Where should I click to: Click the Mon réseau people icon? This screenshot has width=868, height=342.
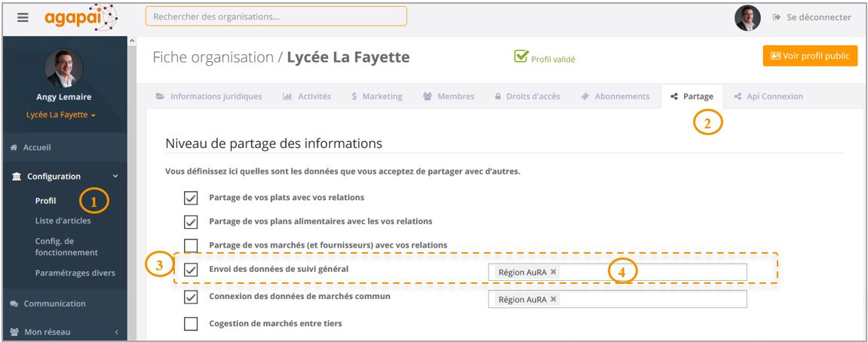pyautogui.click(x=14, y=332)
